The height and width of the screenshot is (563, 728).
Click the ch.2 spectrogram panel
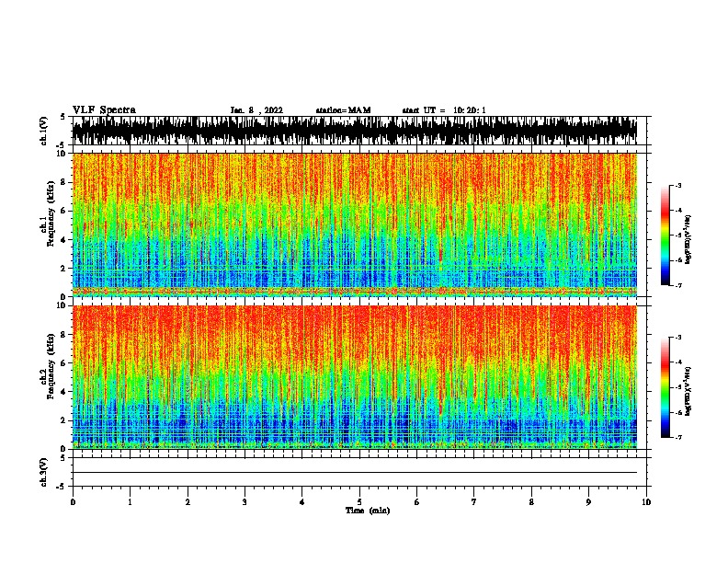pos(355,377)
